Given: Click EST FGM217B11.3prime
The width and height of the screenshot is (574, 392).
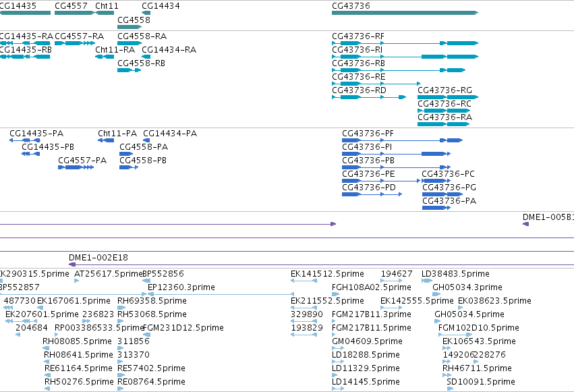Looking at the screenshot, I should coord(333,321).
